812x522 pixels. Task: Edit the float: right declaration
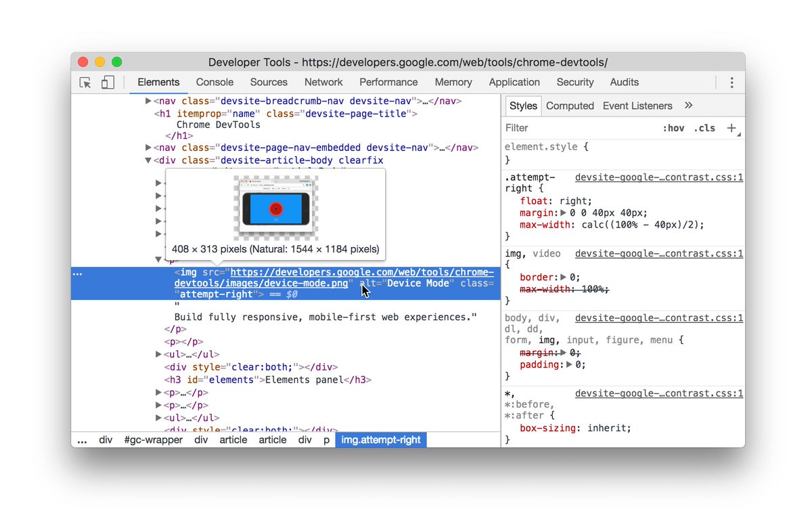click(556, 201)
